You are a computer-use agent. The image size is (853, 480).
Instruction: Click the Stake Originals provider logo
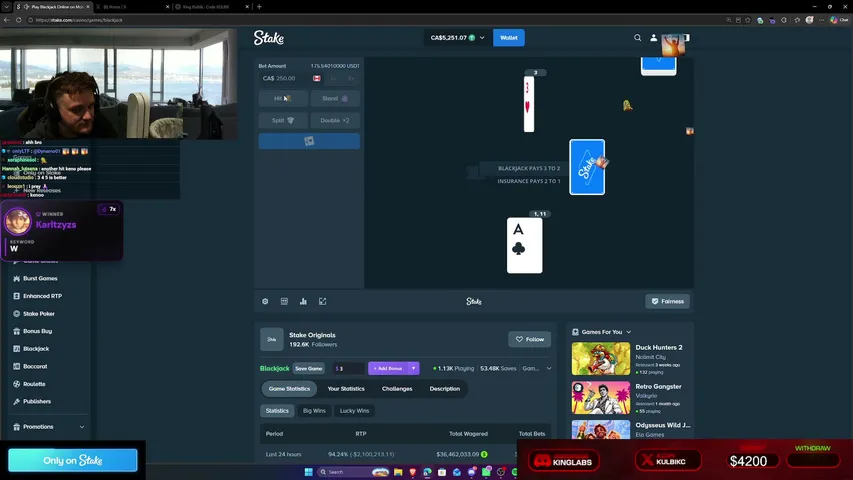(x=271, y=339)
